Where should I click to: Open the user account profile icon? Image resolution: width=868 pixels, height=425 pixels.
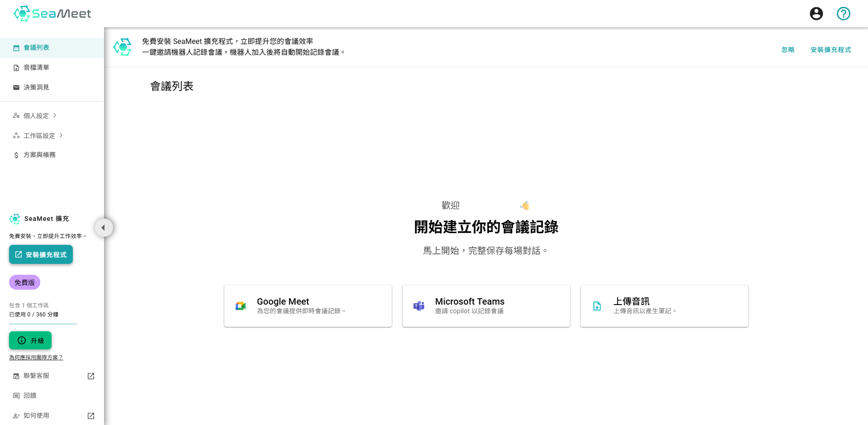tap(816, 14)
